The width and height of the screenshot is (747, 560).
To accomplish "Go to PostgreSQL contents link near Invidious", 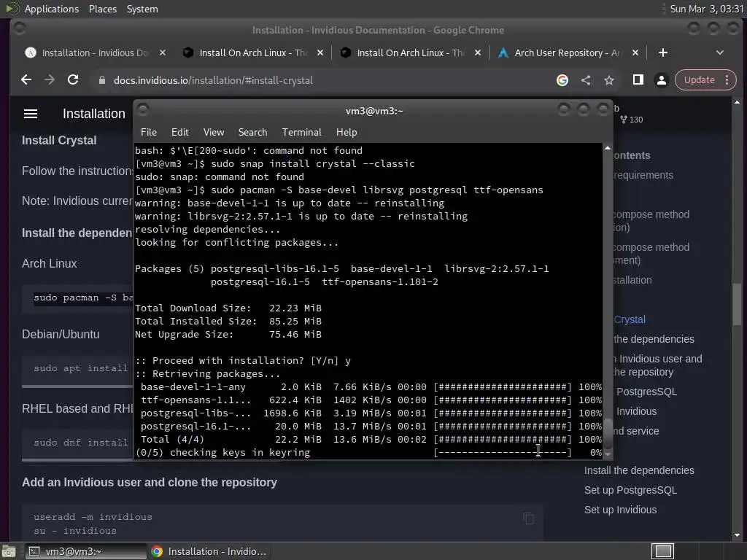I will 646,392.
